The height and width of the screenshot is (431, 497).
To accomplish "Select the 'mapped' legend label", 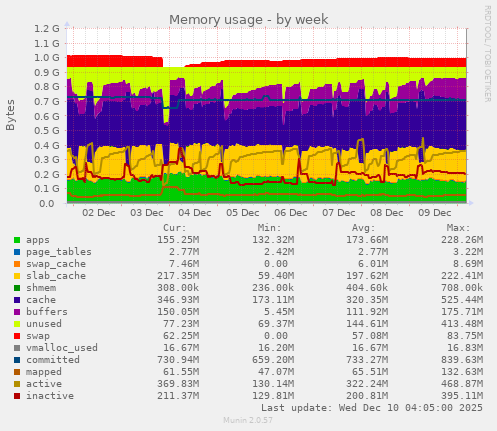I will point(44,372).
